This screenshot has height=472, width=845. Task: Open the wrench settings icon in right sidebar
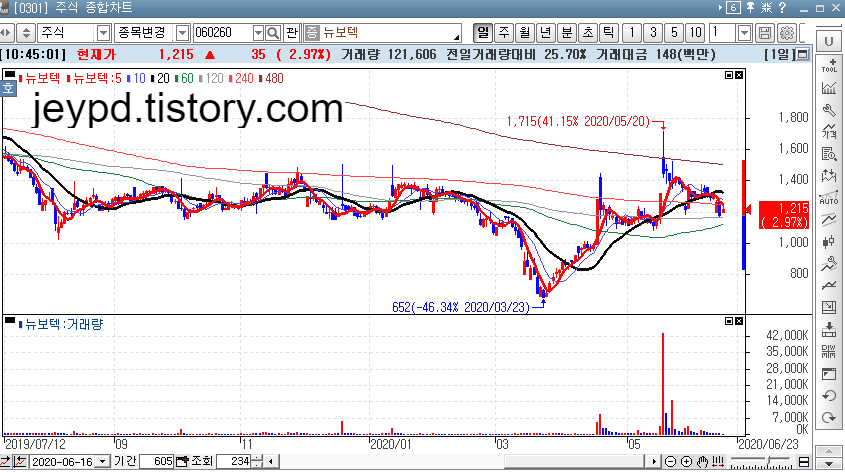[829, 110]
